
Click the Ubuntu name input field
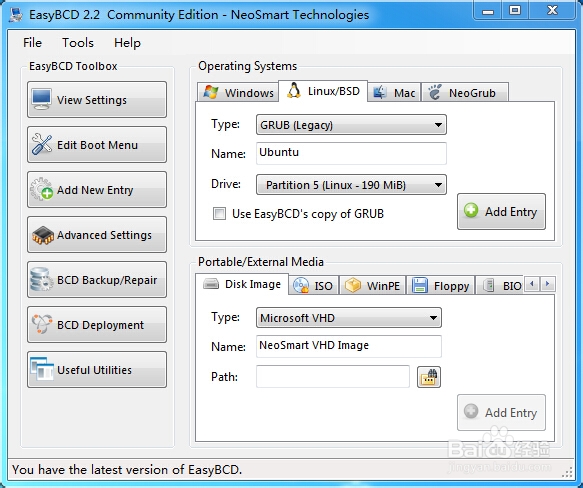tap(351, 153)
